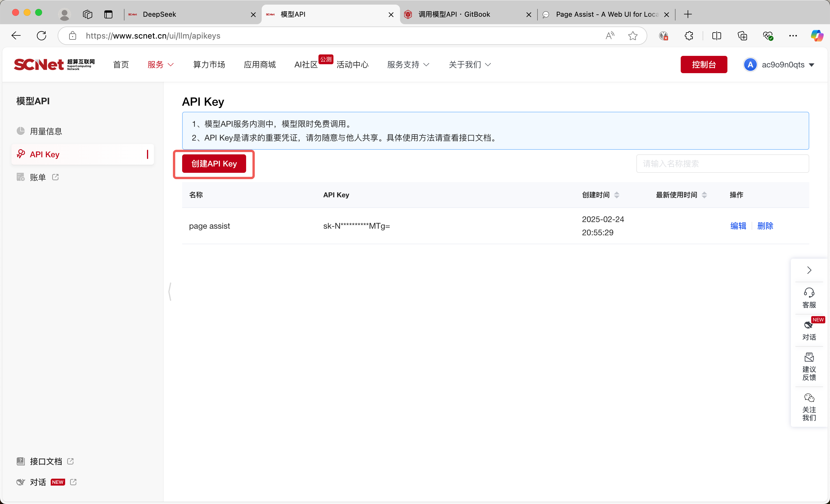830x504 pixels.
Task: Click 编辑 for page assist key
Action: 738,226
